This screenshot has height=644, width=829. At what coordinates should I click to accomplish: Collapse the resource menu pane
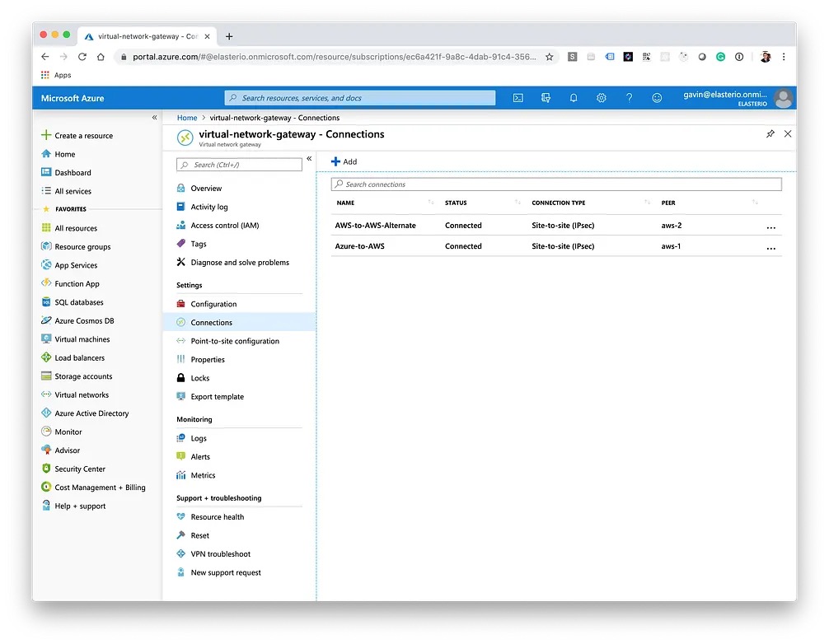coord(309,158)
